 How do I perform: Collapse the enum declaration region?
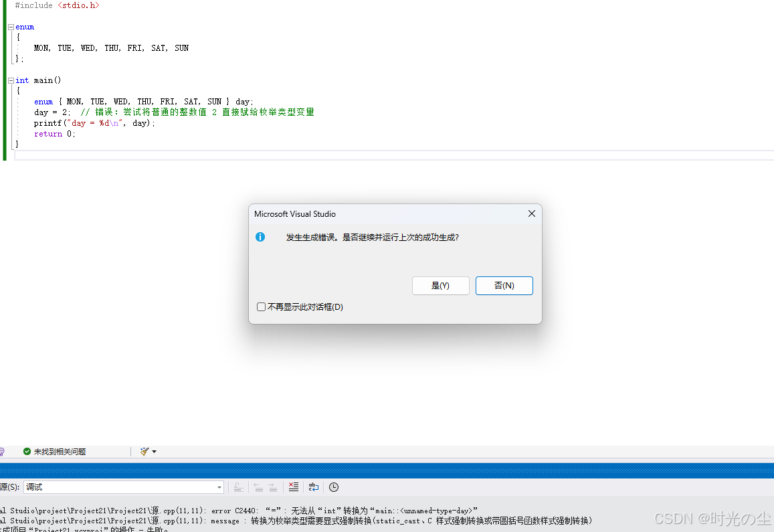pyautogui.click(x=9, y=27)
